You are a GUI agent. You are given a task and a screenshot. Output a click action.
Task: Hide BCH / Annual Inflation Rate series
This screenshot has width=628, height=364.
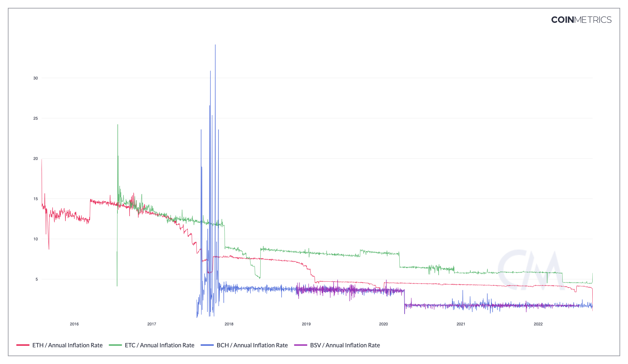pyautogui.click(x=252, y=345)
